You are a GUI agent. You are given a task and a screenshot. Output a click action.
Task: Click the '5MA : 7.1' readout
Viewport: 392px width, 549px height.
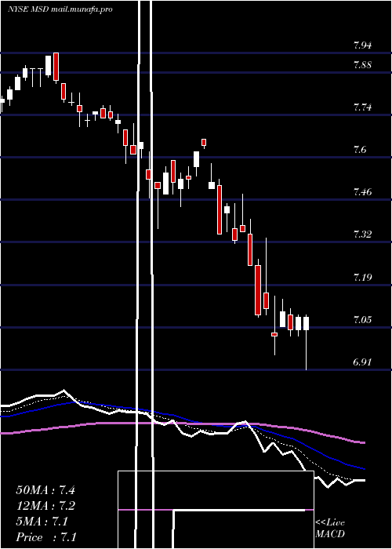(42, 522)
